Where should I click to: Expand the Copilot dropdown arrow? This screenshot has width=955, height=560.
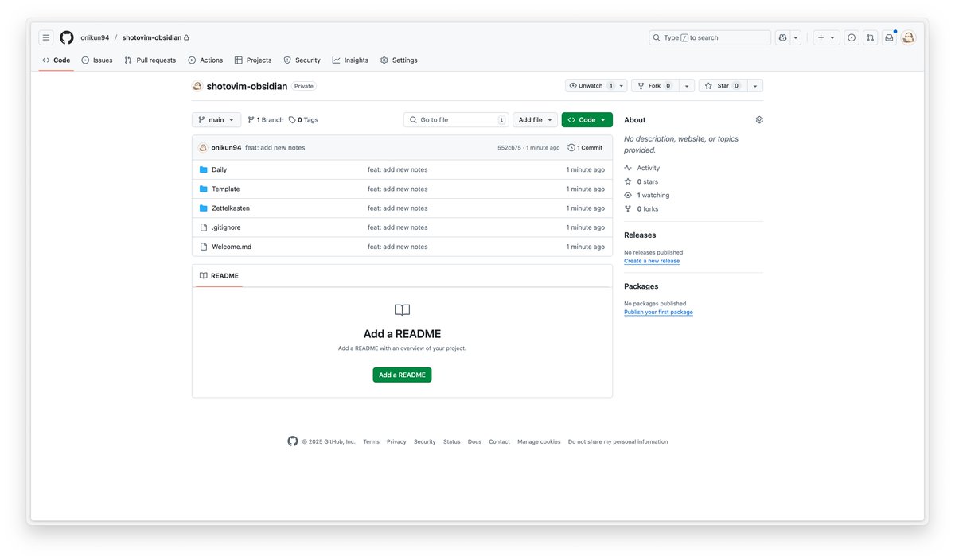(796, 37)
